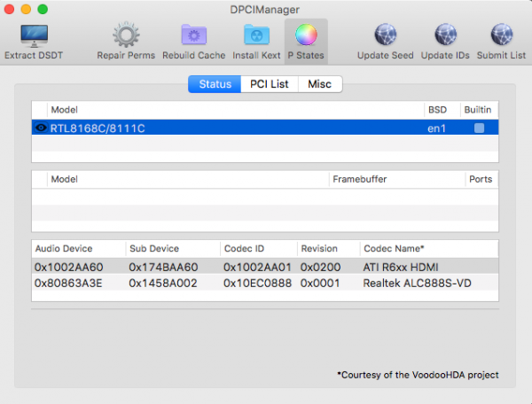
Task: Click the Extract DSDT monitor icon
Action: tap(34, 35)
